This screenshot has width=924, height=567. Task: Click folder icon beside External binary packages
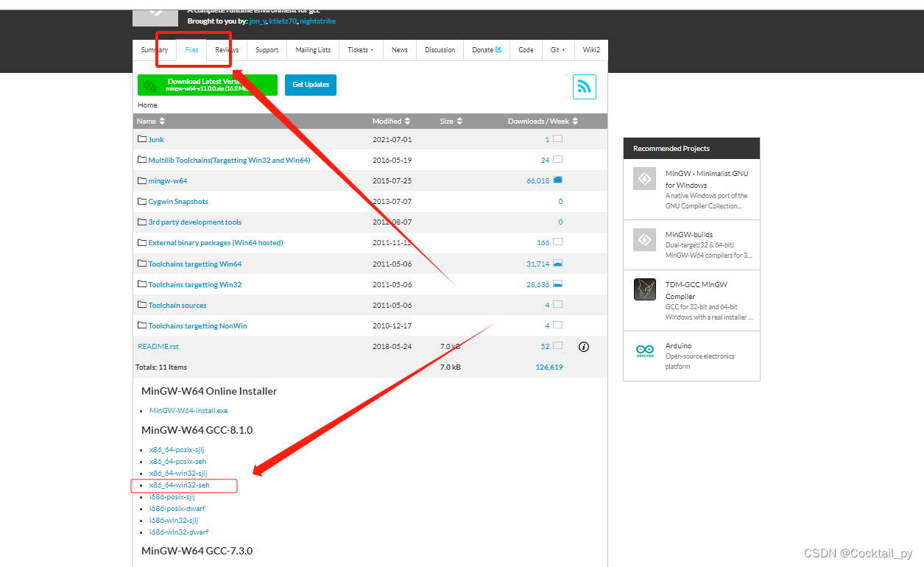[x=142, y=242]
